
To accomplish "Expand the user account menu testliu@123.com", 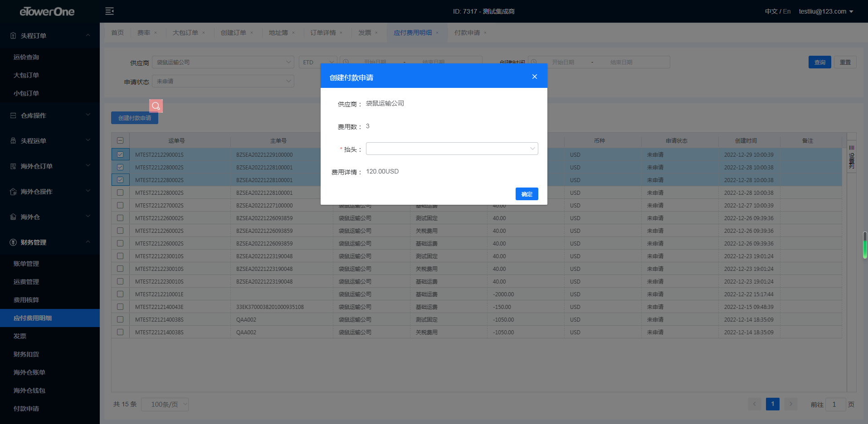I will (826, 11).
